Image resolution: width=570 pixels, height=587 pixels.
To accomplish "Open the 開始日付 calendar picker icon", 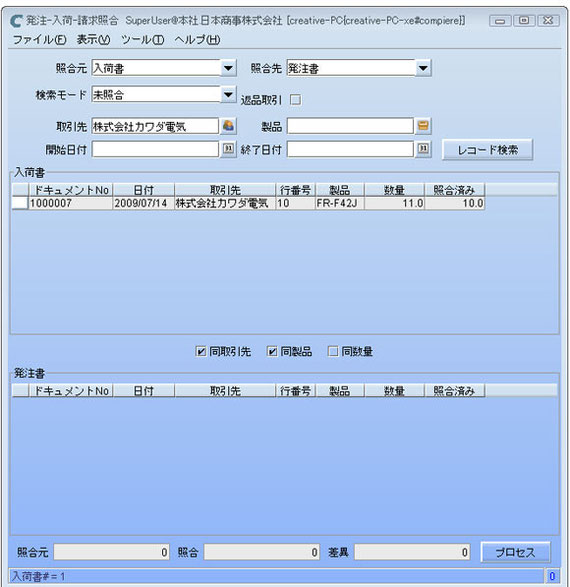I will point(228,149).
